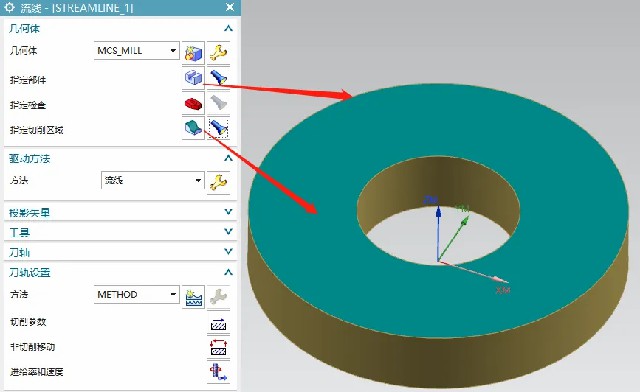Open the METHOD dropdown list
This screenshot has width=640, height=392.
(136, 294)
